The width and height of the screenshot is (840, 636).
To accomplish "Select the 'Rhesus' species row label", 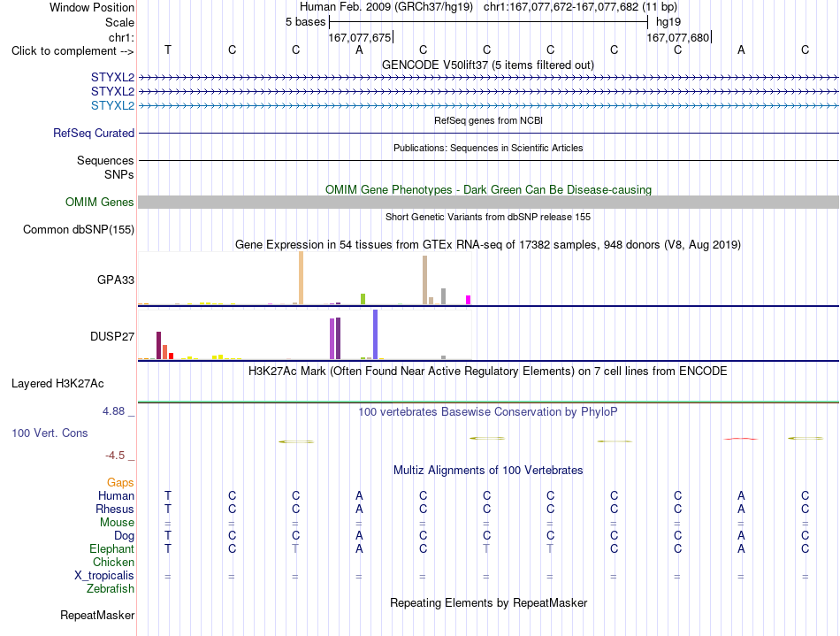I will click(x=115, y=509).
